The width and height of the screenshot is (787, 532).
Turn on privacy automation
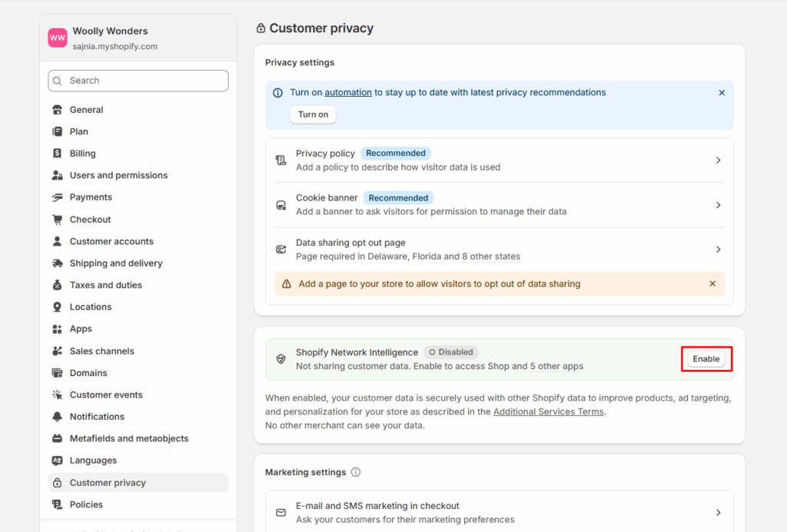pos(313,115)
